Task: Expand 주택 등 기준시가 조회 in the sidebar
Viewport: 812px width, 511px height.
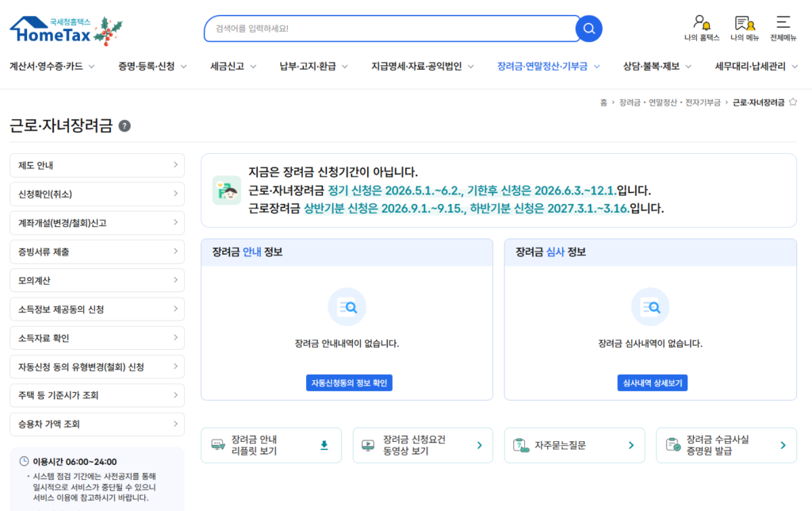Action: click(x=97, y=395)
